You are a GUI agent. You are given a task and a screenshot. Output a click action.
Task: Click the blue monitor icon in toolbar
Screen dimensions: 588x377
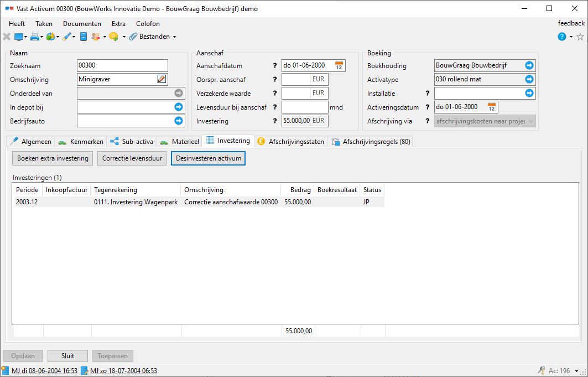(18, 37)
